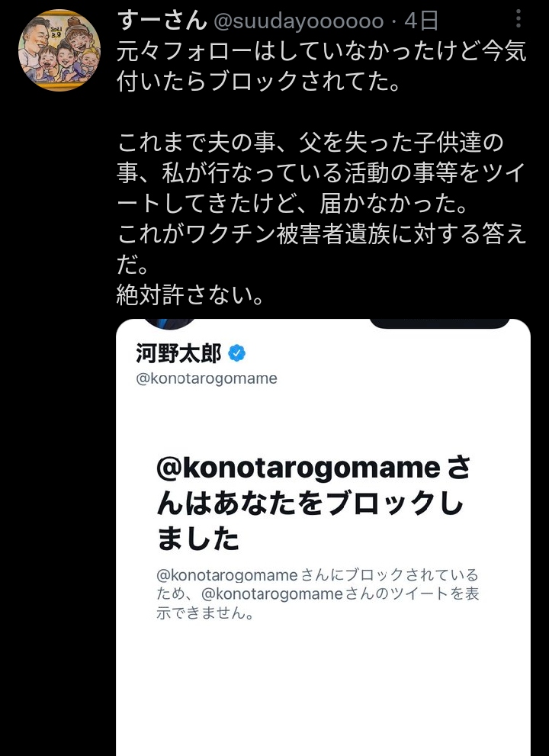Click the bold ブロックしました heading
549x756 pixels.
tap(314, 503)
